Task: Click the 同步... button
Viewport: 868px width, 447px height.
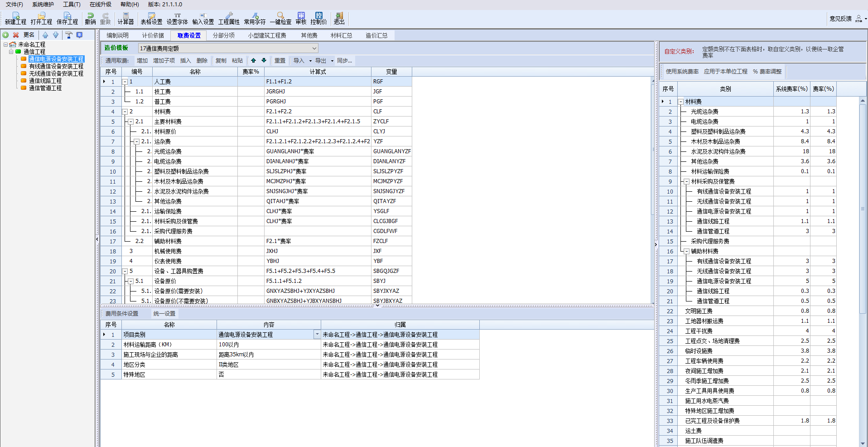Action: [x=344, y=61]
